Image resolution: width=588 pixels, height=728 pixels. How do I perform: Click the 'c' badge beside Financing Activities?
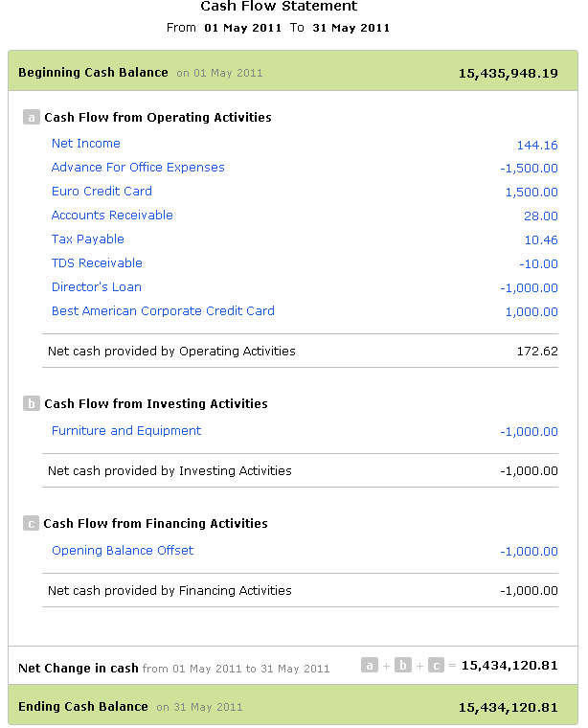coord(32,524)
